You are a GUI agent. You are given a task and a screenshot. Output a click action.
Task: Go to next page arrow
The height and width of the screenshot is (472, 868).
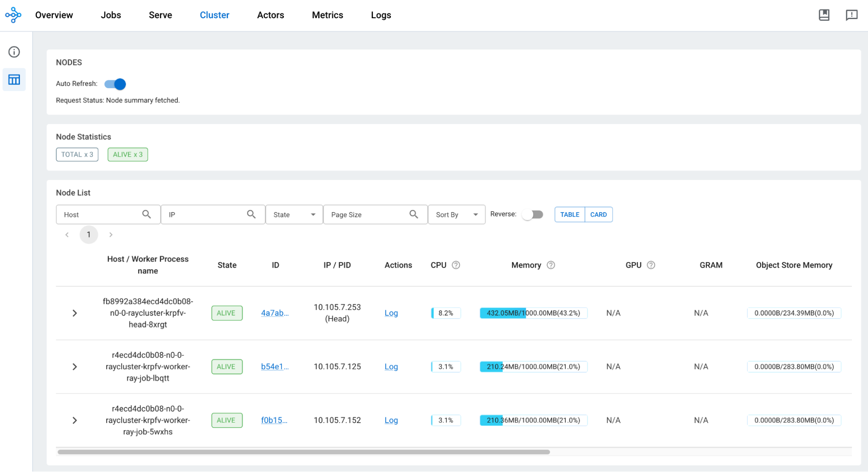tap(111, 235)
